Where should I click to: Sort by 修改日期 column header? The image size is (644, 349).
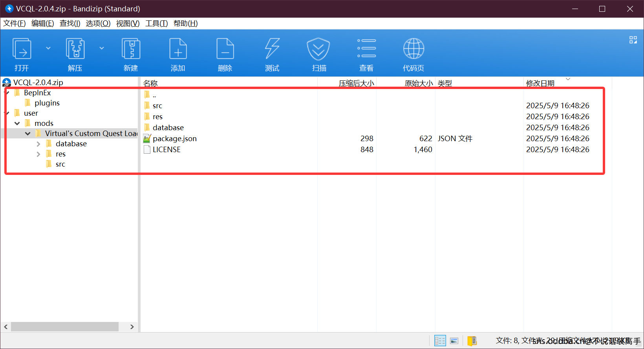click(x=540, y=83)
